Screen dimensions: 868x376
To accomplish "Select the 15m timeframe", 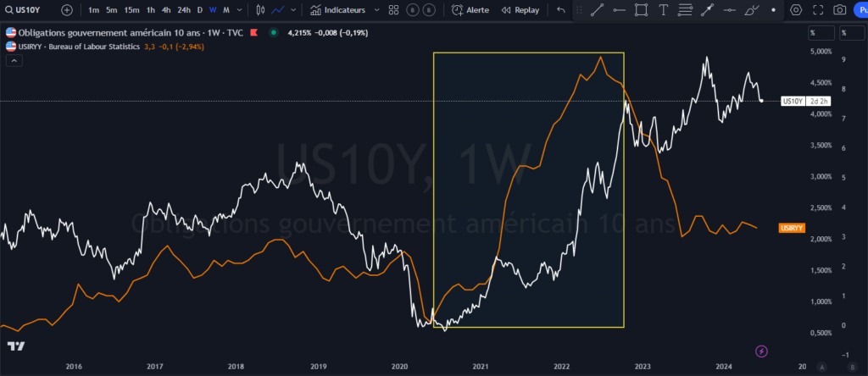I will coord(131,10).
